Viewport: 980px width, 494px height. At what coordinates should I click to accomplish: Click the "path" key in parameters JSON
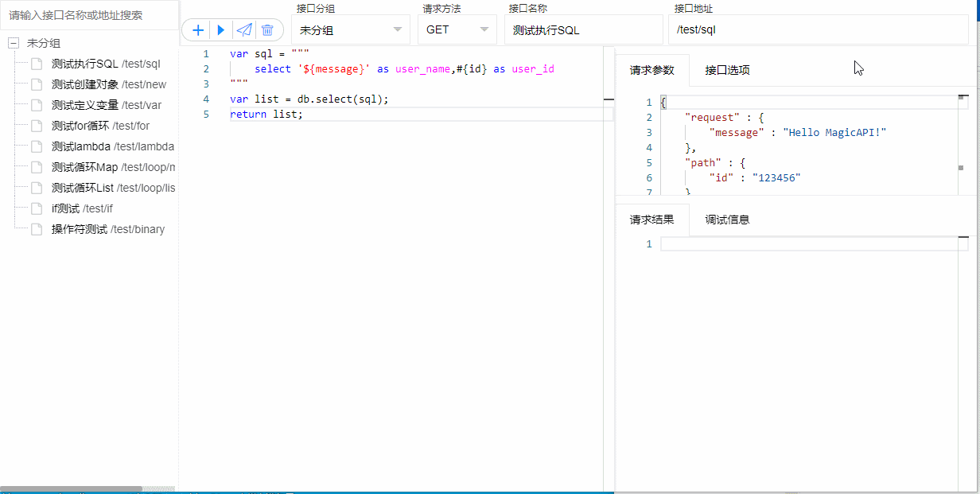click(703, 163)
